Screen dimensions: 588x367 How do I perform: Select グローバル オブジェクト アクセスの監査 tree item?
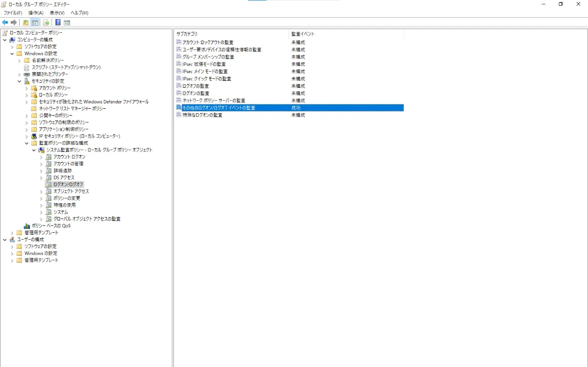[87, 219]
